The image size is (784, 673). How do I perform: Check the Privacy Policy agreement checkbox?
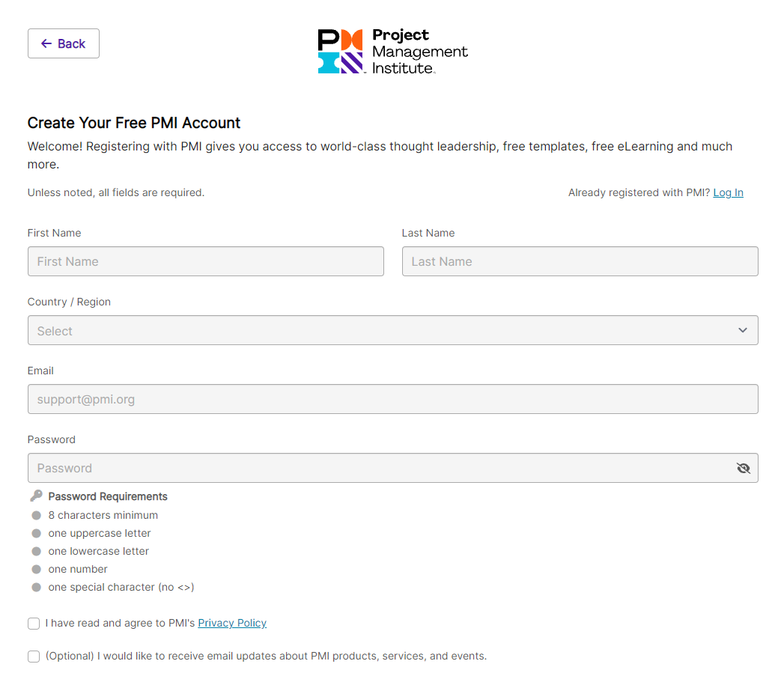point(34,624)
